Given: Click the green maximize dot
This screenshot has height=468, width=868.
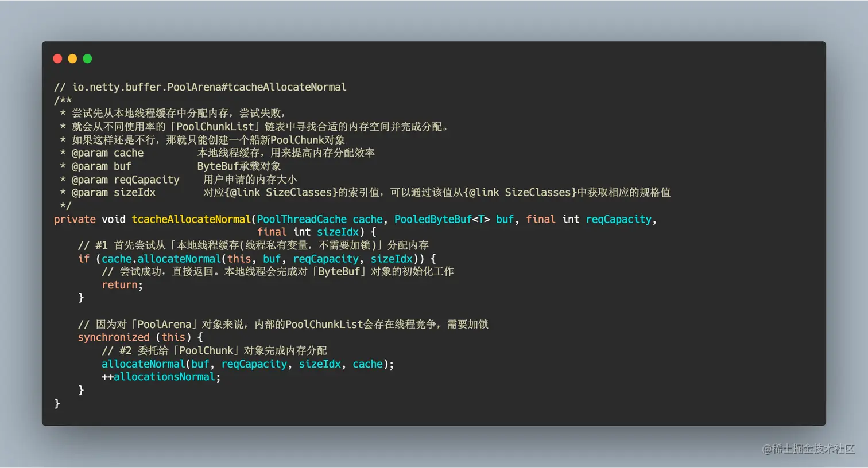Looking at the screenshot, I should tap(87, 58).
